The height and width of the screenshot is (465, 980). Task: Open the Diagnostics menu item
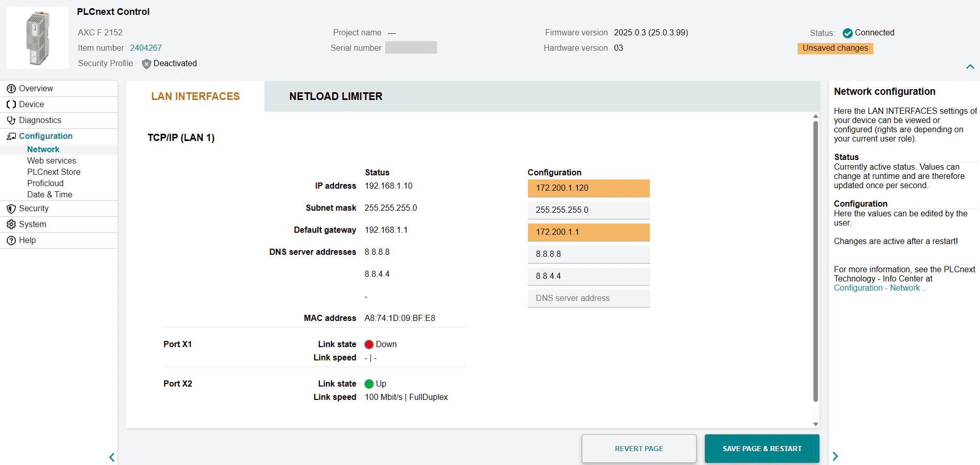coord(58,120)
